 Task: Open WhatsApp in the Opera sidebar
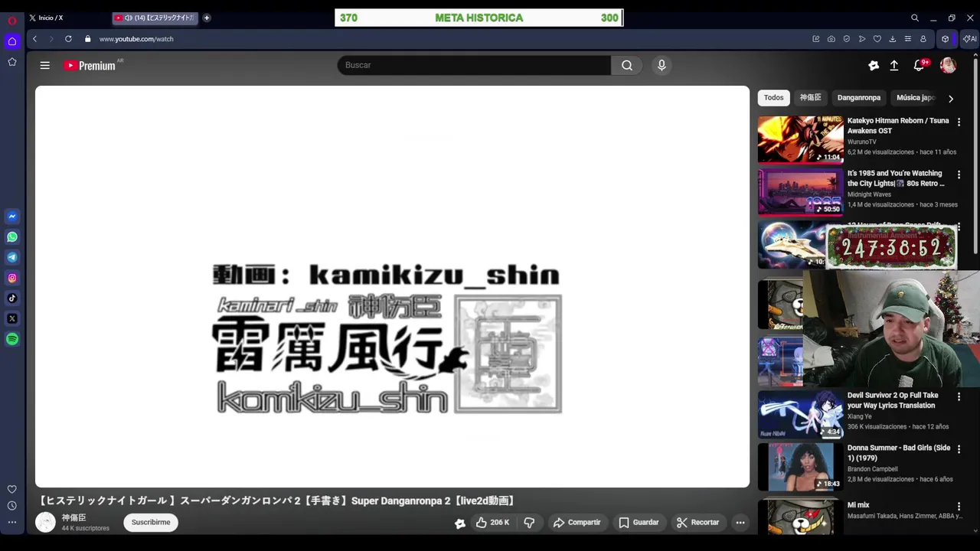(12, 237)
